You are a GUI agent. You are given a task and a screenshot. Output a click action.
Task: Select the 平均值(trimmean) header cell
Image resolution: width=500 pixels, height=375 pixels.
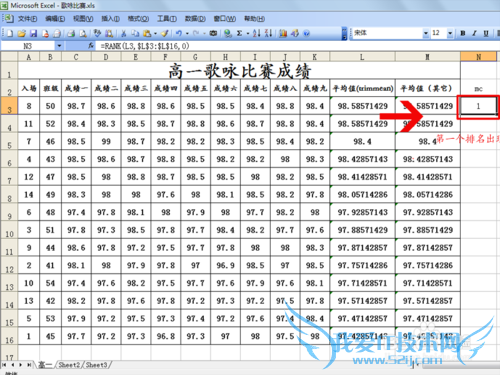(x=363, y=88)
